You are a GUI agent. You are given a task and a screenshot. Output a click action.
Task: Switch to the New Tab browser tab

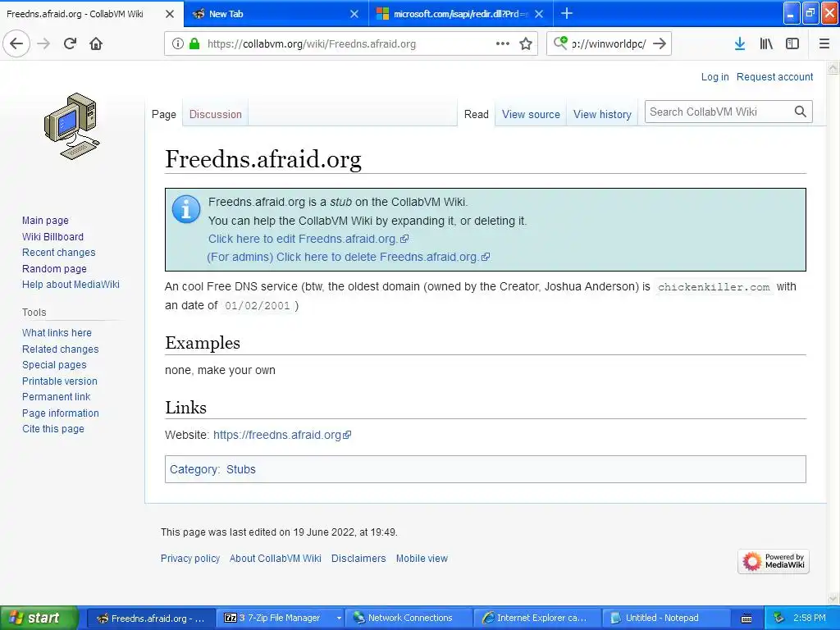276,14
